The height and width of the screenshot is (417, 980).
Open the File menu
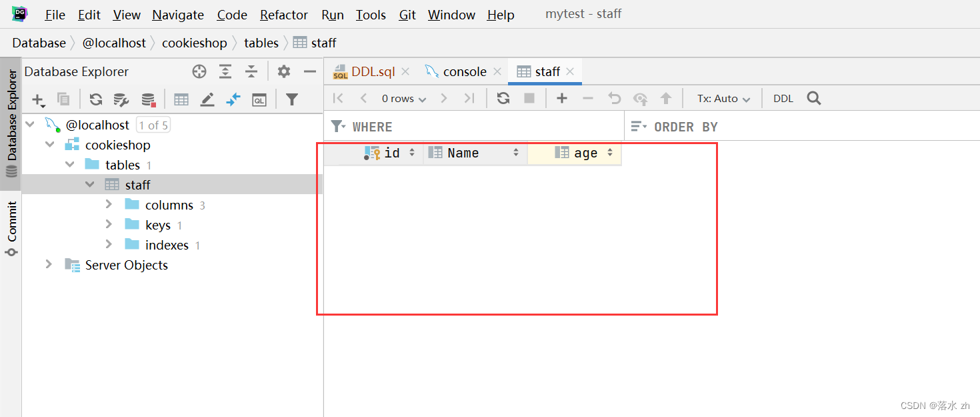point(55,15)
